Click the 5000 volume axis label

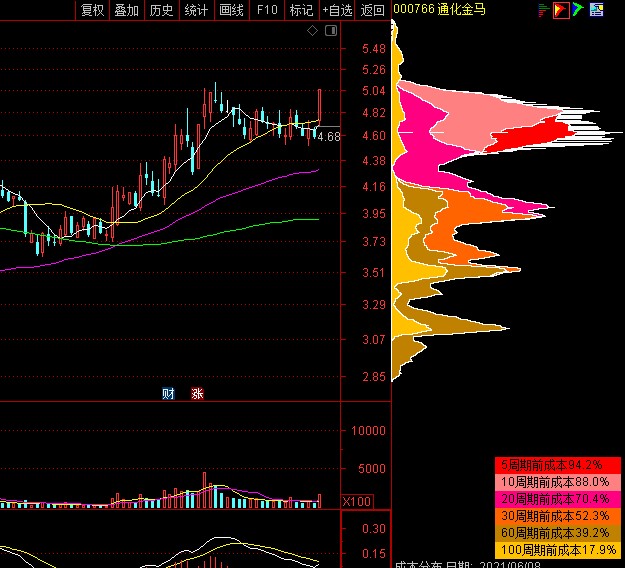coord(372,469)
